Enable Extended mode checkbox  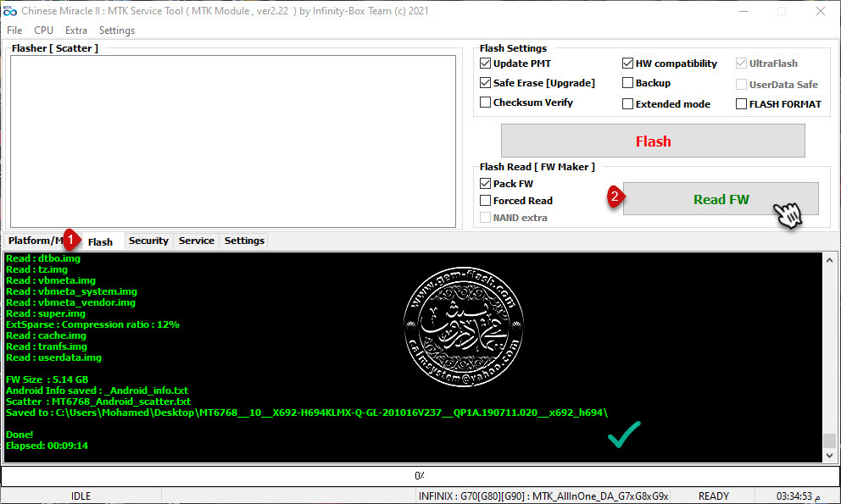tap(627, 103)
